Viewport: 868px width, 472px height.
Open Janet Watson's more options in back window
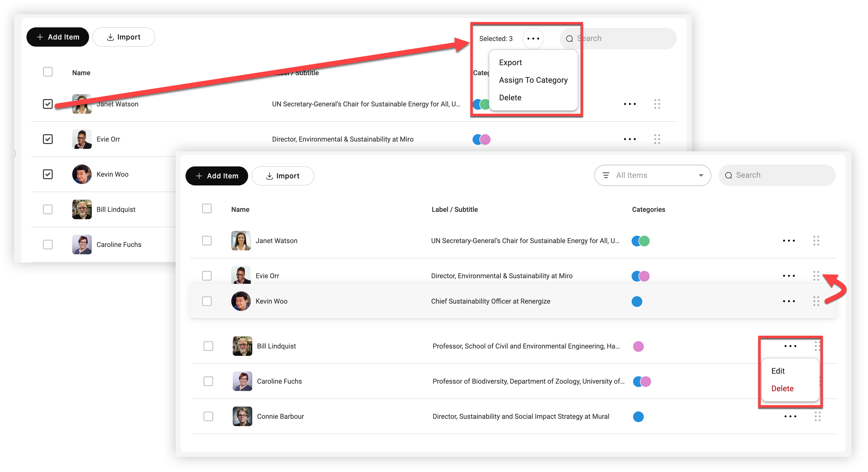[629, 104]
